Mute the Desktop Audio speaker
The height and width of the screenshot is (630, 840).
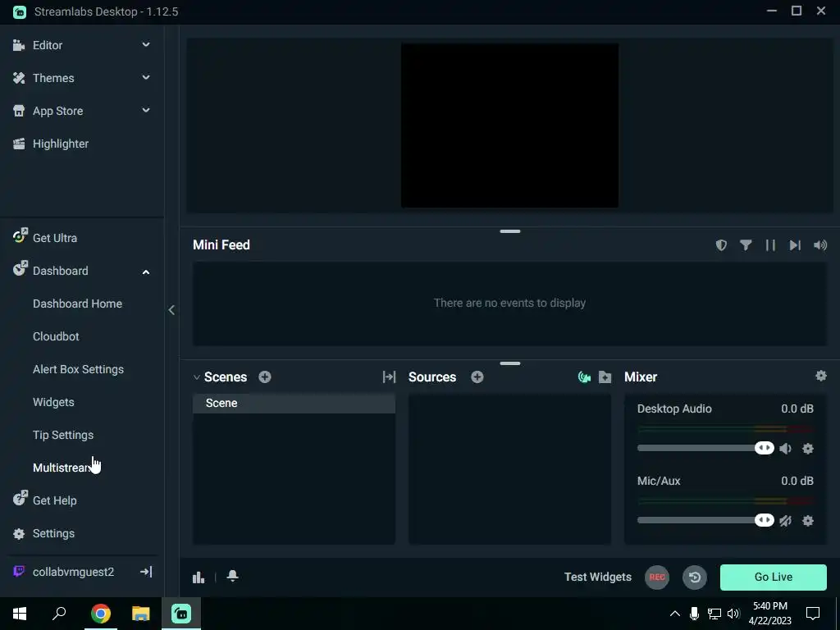[x=785, y=449]
